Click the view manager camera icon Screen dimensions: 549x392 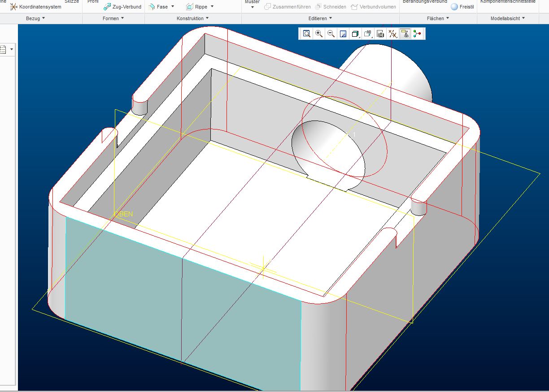(380, 34)
